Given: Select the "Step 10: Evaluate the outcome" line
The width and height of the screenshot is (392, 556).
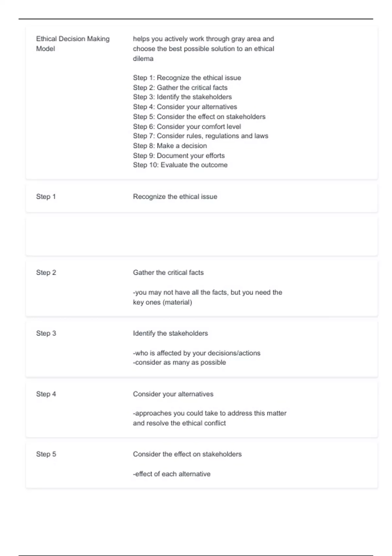Looking at the screenshot, I should click(180, 165).
